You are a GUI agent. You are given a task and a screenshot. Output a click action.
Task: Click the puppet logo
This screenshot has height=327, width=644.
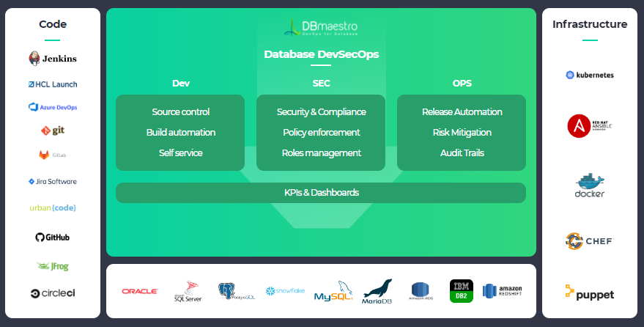[x=589, y=293]
